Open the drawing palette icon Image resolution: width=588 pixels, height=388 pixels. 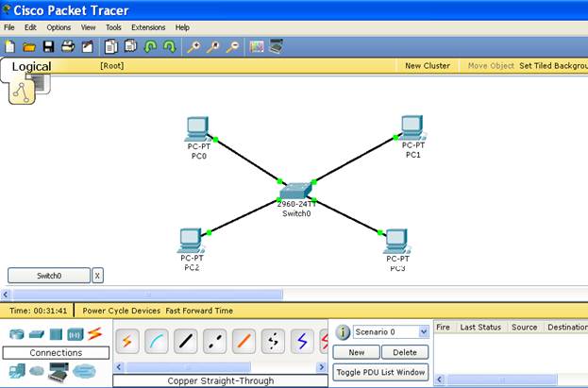point(257,46)
